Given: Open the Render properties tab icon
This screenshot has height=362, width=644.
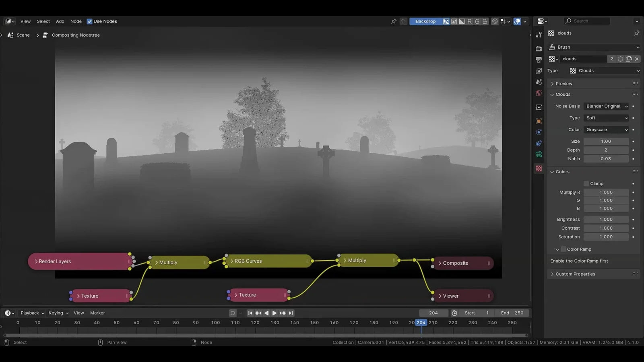Looking at the screenshot, I should 539,49.
